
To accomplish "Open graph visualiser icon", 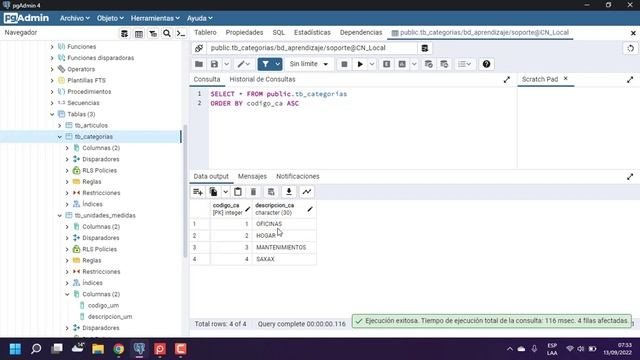I will pos(307,192).
